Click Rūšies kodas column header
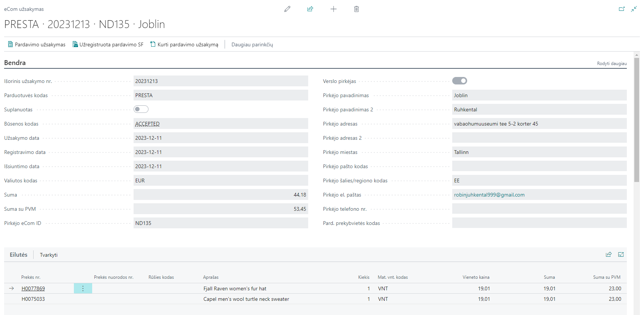This screenshot has width=644, height=315. [x=161, y=277]
